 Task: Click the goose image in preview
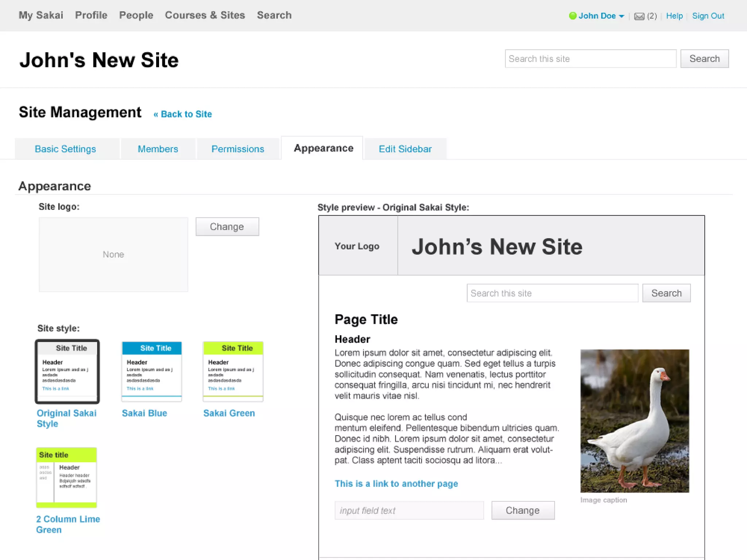pyautogui.click(x=635, y=421)
